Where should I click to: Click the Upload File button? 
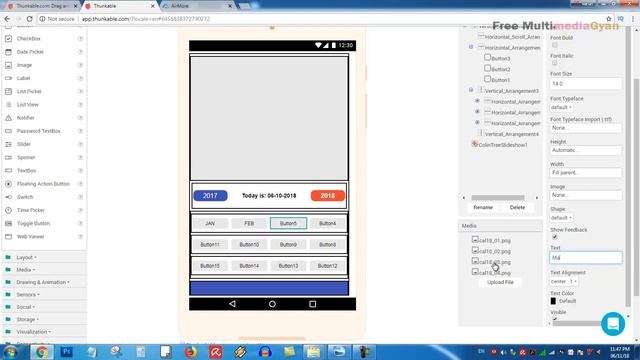[500, 282]
